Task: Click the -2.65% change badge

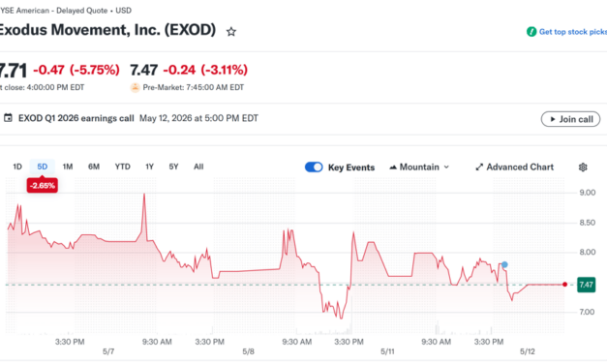Action: [x=43, y=186]
